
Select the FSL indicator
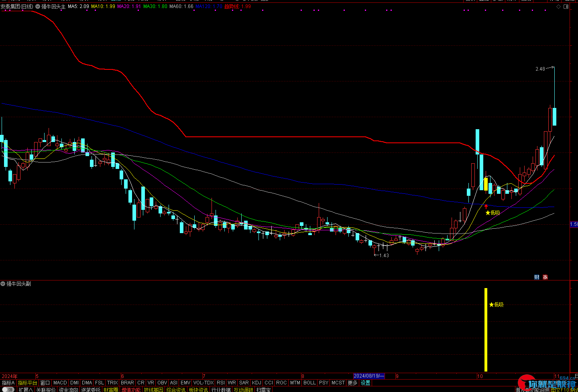coord(100,383)
